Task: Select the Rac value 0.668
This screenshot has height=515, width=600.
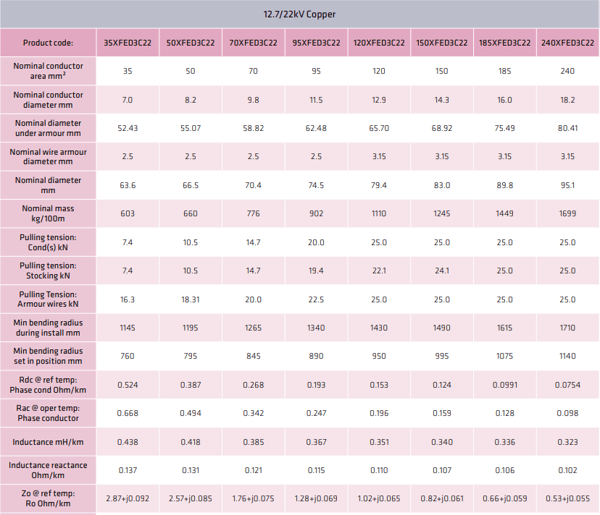Action: [x=127, y=413]
